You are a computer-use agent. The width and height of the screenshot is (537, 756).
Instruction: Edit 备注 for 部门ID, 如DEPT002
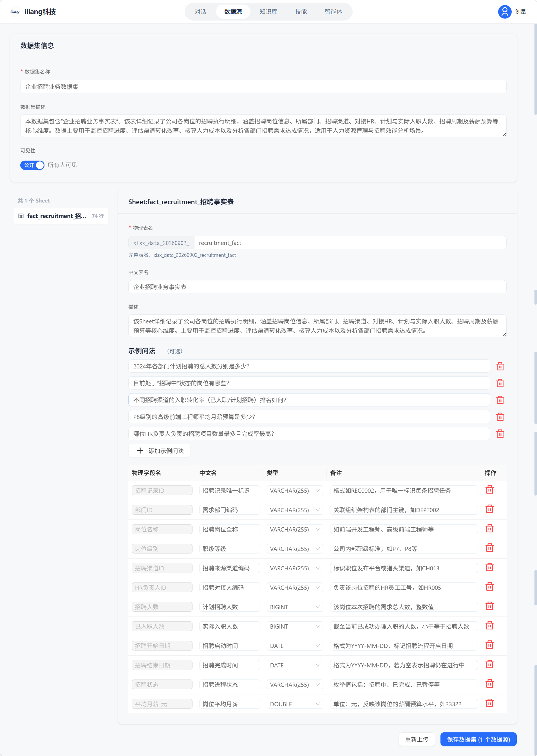click(404, 510)
